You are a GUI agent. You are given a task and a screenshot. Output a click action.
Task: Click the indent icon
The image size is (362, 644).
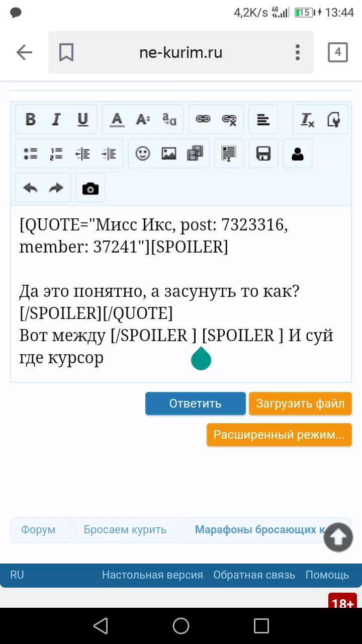click(109, 153)
